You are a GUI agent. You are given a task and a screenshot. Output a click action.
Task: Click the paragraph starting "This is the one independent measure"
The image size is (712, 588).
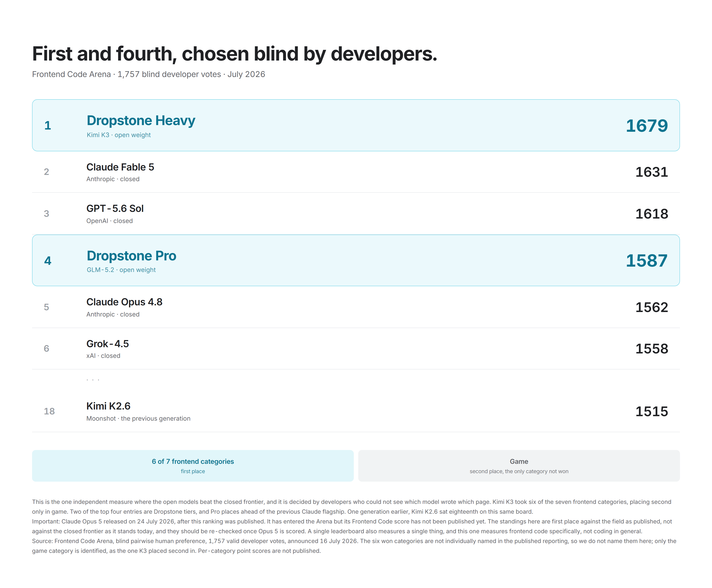pyautogui.click(x=352, y=507)
